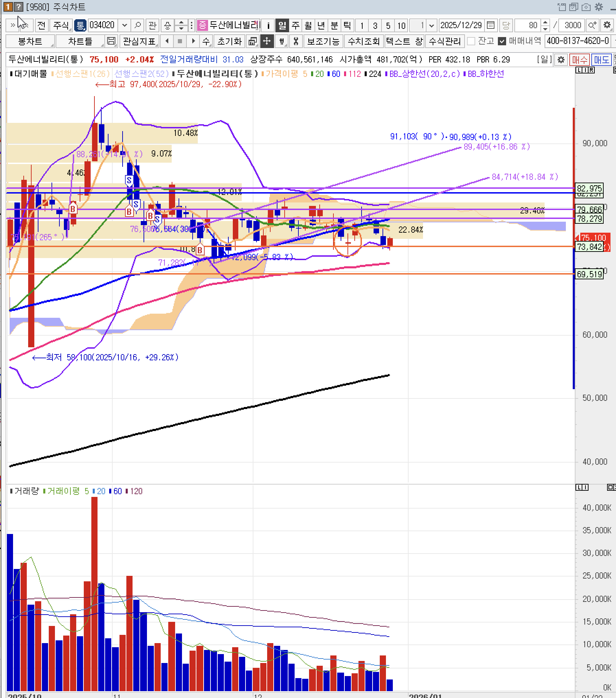The width and height of the screenshot is (616, 698).
Task: Open the calendar date picker icon
Action: (491, 25)
